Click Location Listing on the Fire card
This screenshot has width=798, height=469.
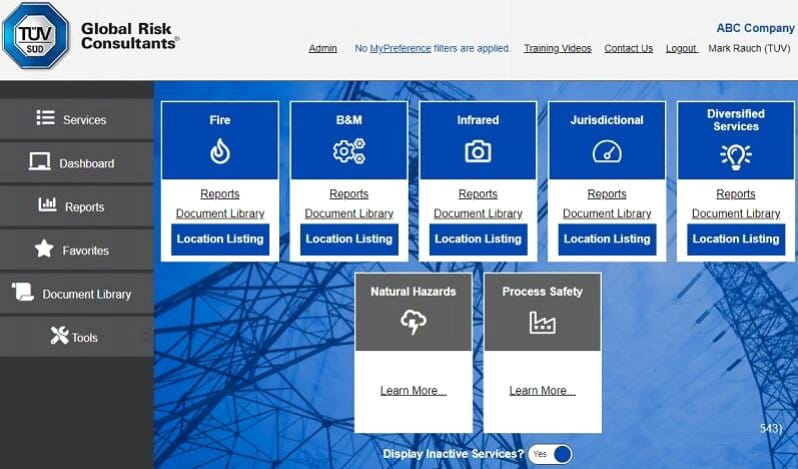(x=220, y=239)
